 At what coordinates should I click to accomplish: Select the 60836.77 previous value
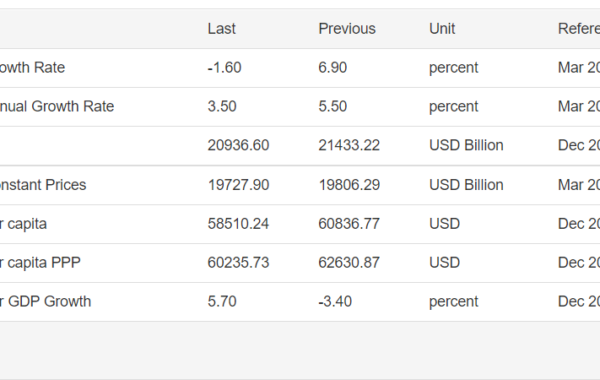(x=349, y=224)
